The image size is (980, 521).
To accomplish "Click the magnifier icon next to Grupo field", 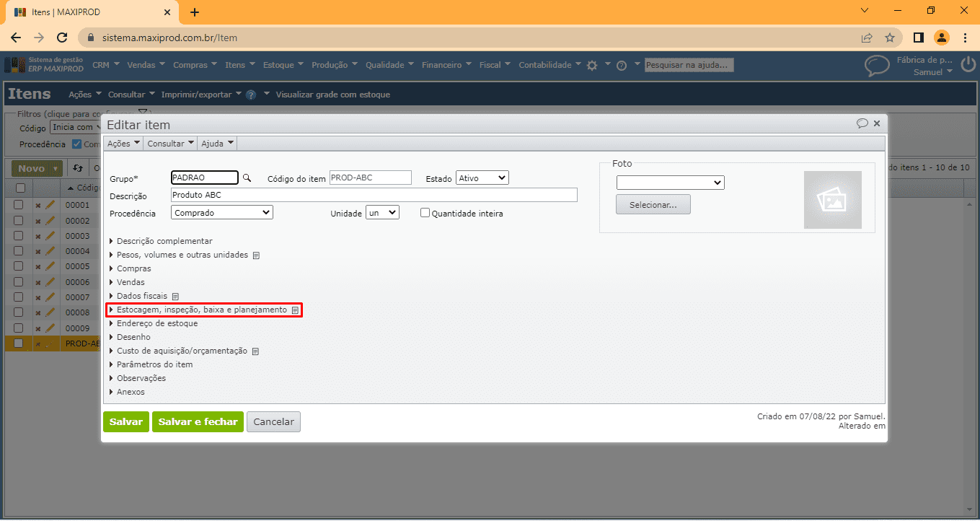I will coord(247,178).
